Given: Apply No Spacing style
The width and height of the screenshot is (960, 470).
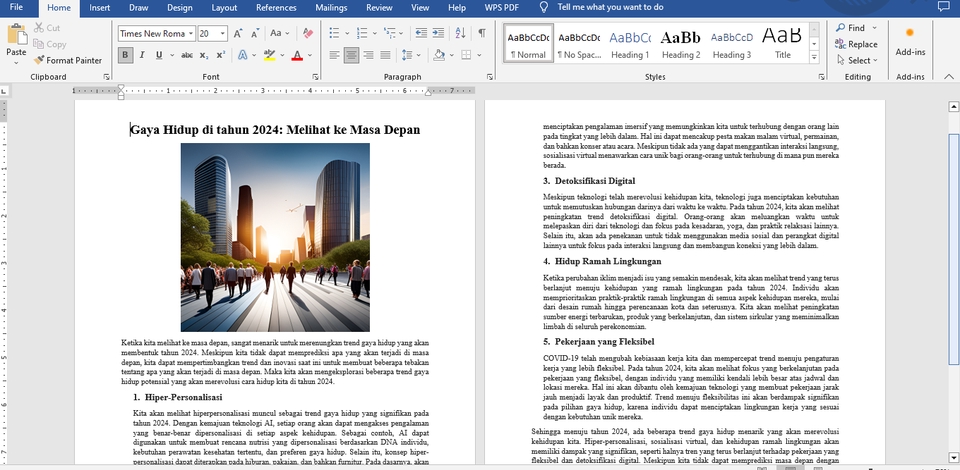Looking at the screenshot, I should tap(579, 43).
